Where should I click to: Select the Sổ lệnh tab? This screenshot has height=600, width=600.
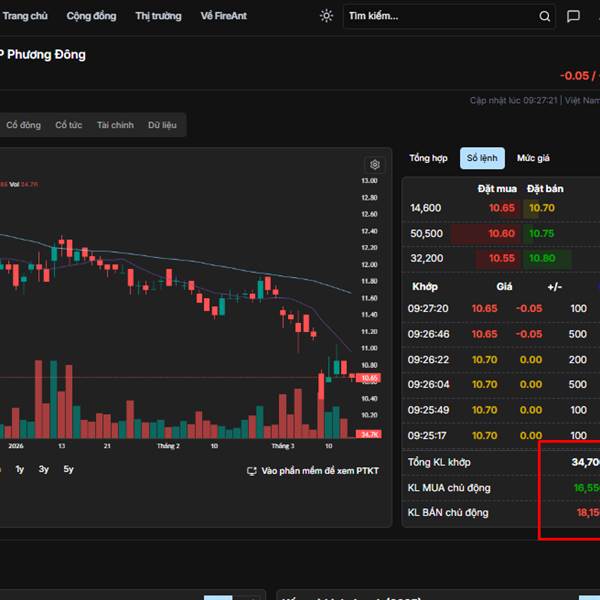pos(481,158)
